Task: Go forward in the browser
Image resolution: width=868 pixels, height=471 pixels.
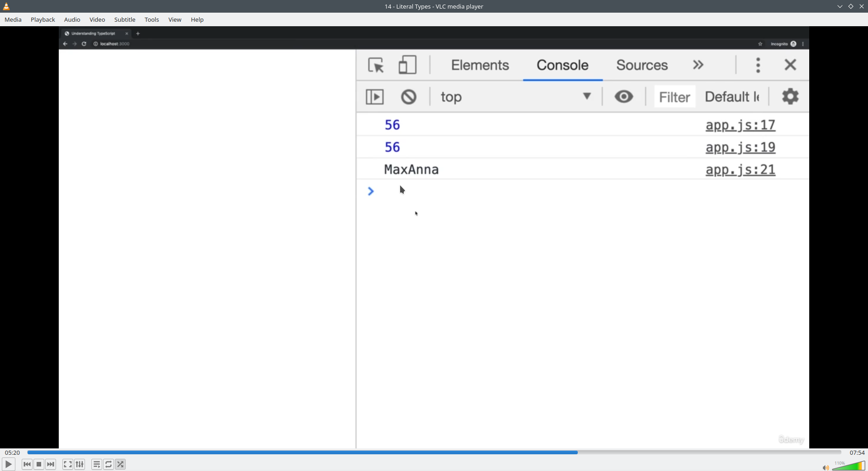Action: coord(75,44)
